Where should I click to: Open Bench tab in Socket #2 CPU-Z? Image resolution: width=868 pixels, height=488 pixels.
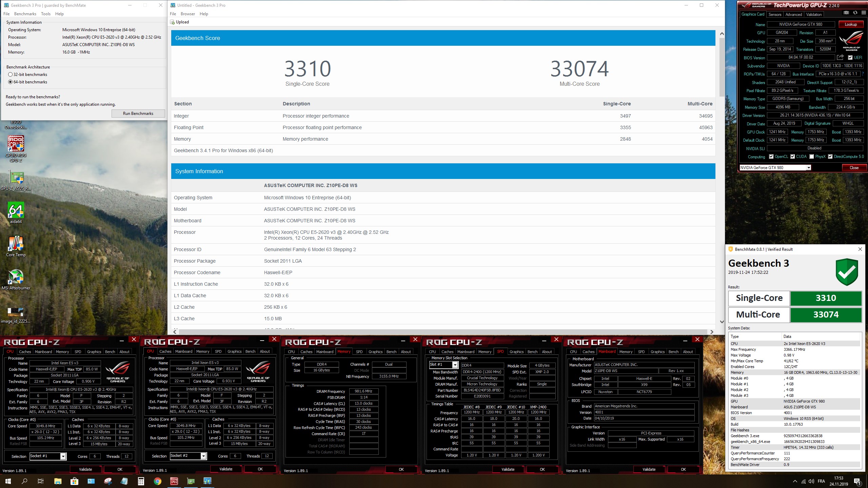point(250,351)
